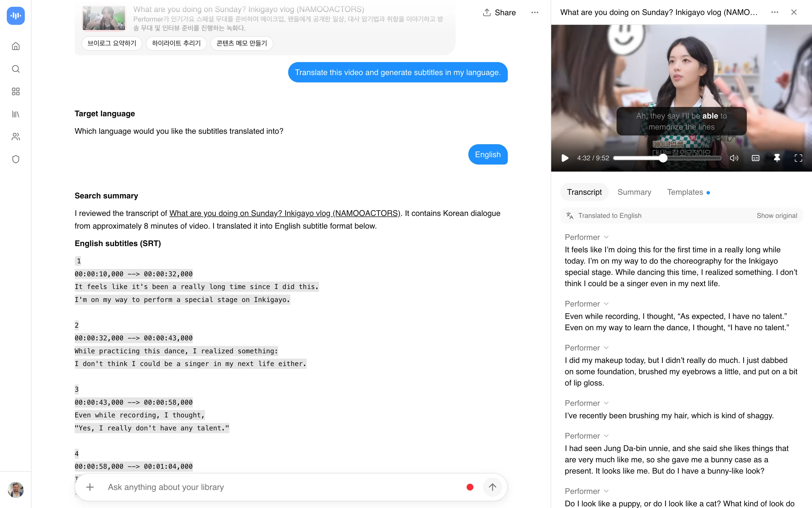Click the 하이라이트 추리기 suggestion chip
The image size is (812, 508).
tap(176, 43)
